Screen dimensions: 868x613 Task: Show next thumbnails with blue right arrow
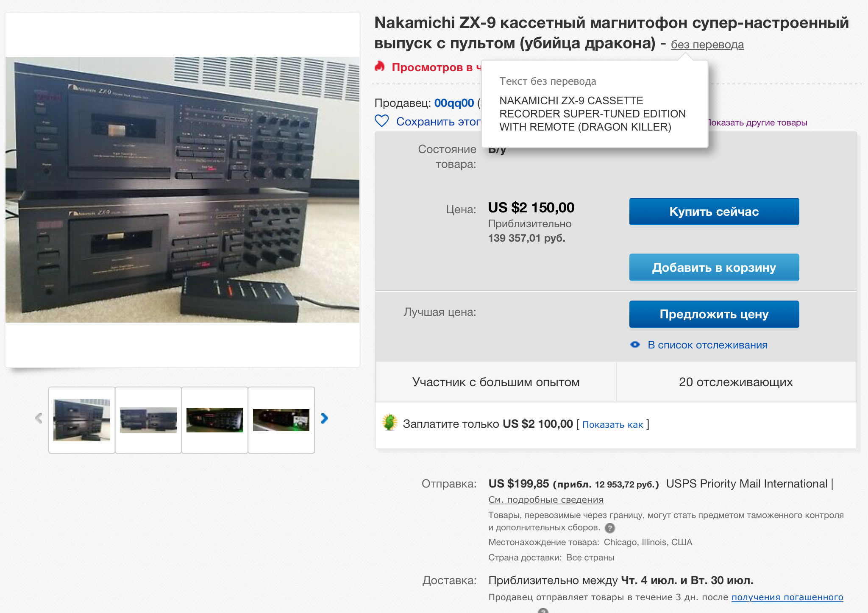click(324, 418)
